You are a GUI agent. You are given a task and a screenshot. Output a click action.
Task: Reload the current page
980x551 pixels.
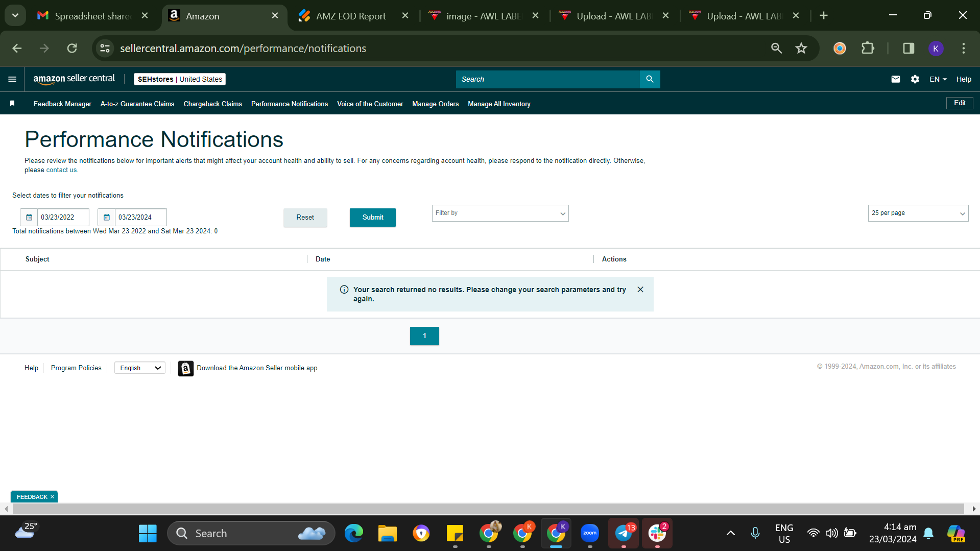72,48
